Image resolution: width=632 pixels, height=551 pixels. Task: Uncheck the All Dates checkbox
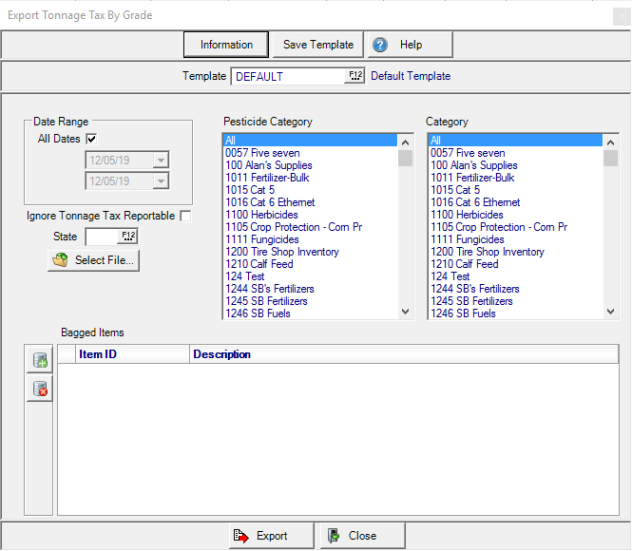click(92, 139)
